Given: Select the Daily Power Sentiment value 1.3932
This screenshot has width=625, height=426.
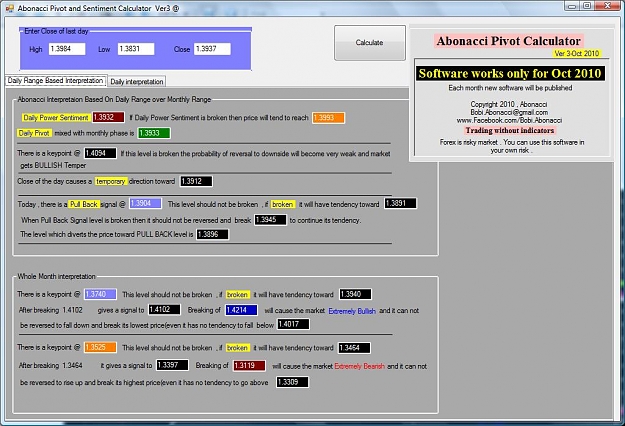Looking at the screenshot, I should click(108, 117).
